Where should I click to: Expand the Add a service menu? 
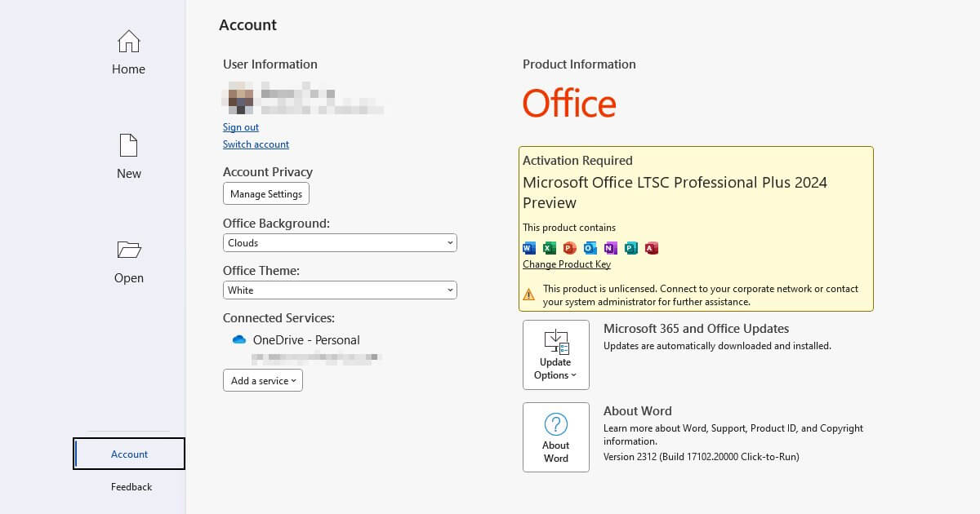click(x=262, y=379)
